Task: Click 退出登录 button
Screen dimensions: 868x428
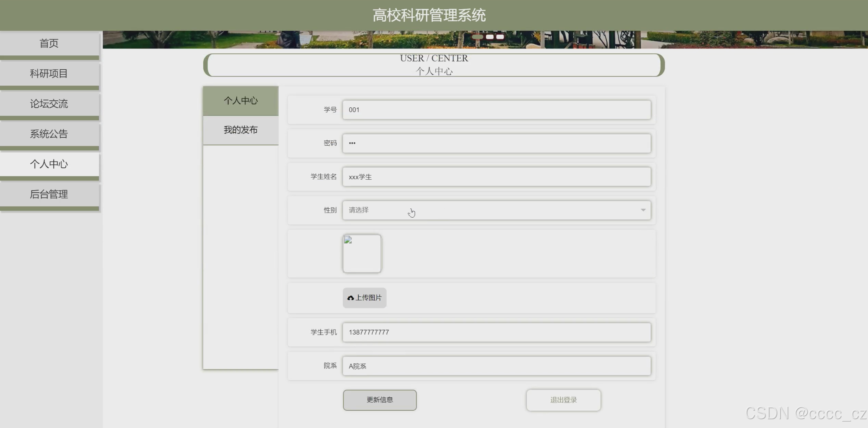Action: (x=563, y=400)
